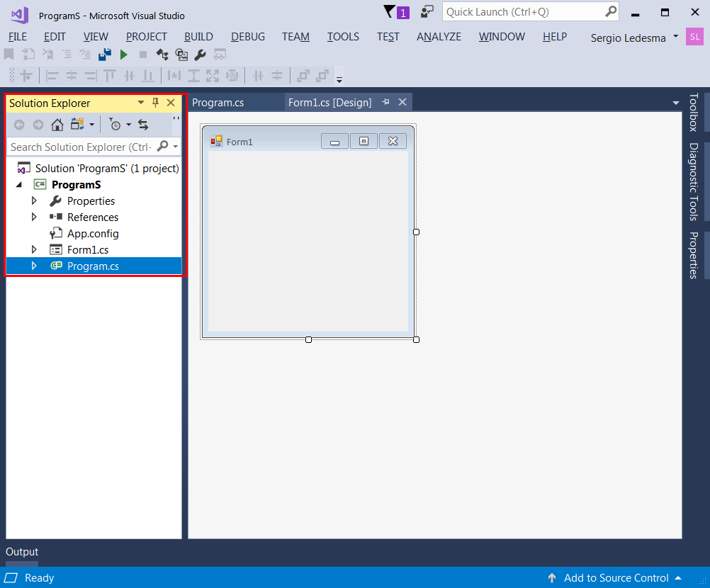Select the App.config file
Viewport: 710px width, 588px height.
click(x=93, y=234)
